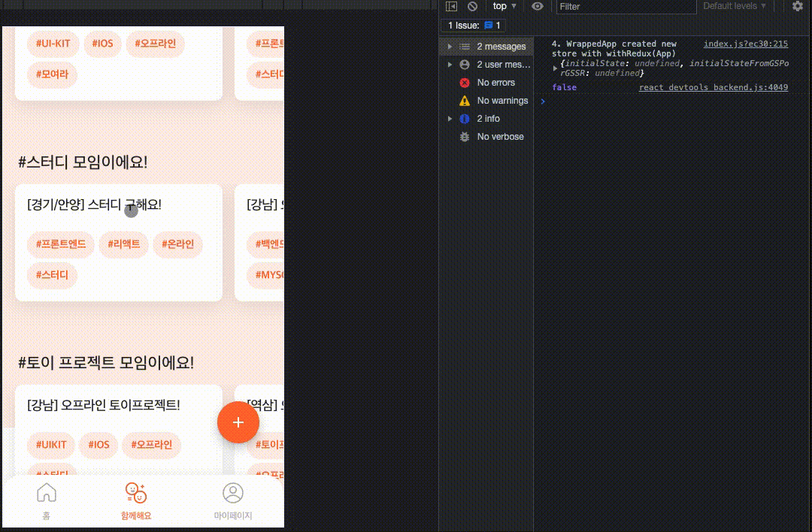812x532 pixels.
Task: Tap the orange plus floating button
Action: coord(238,422)
